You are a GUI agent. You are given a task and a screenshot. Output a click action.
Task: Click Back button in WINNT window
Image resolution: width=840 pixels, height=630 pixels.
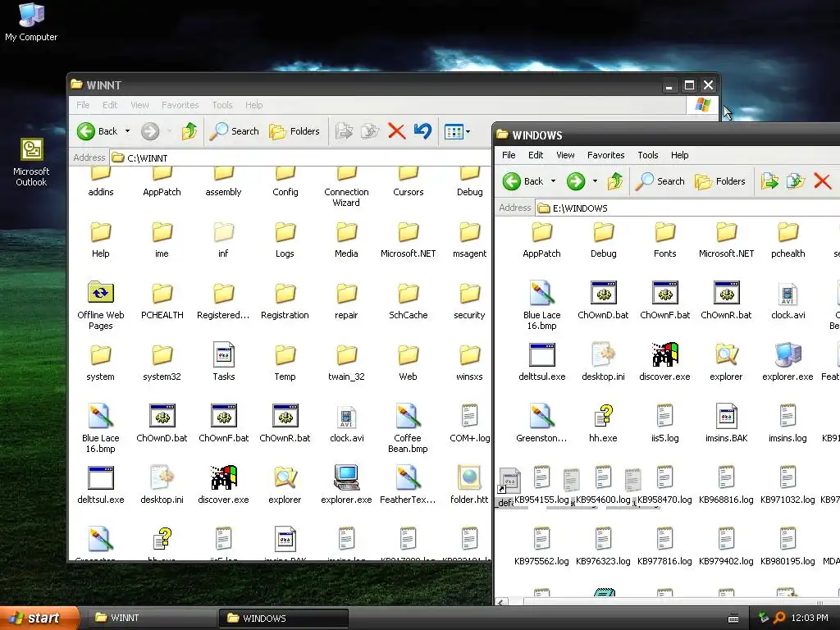[98, 131]
